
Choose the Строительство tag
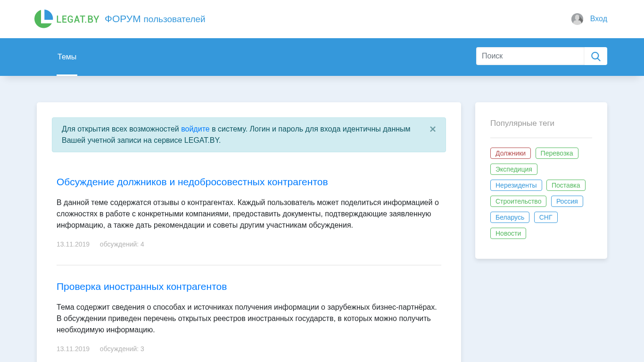tap(518, 201)
